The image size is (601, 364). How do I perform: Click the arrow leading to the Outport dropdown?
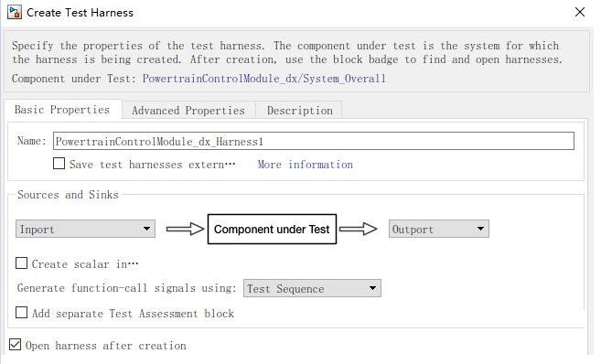pos(358,230)
